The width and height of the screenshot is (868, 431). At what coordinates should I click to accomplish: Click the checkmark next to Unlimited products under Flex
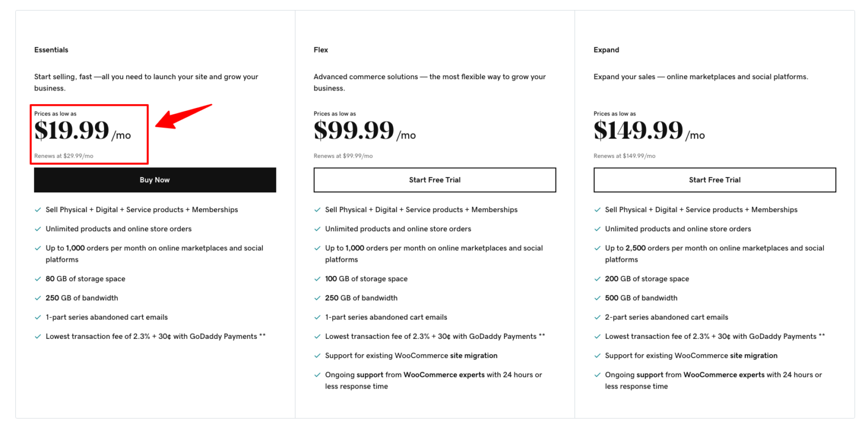[x=317, y=229]
